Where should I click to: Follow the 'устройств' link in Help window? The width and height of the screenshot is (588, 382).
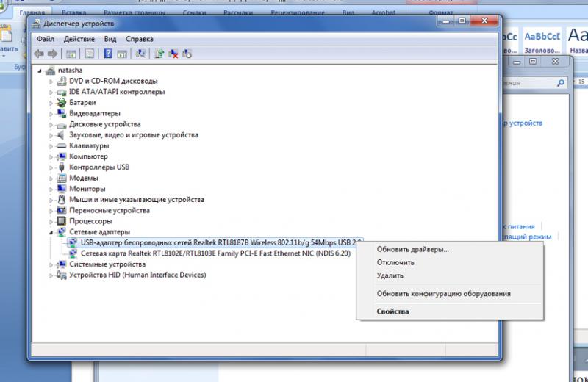tap(526, 123)
